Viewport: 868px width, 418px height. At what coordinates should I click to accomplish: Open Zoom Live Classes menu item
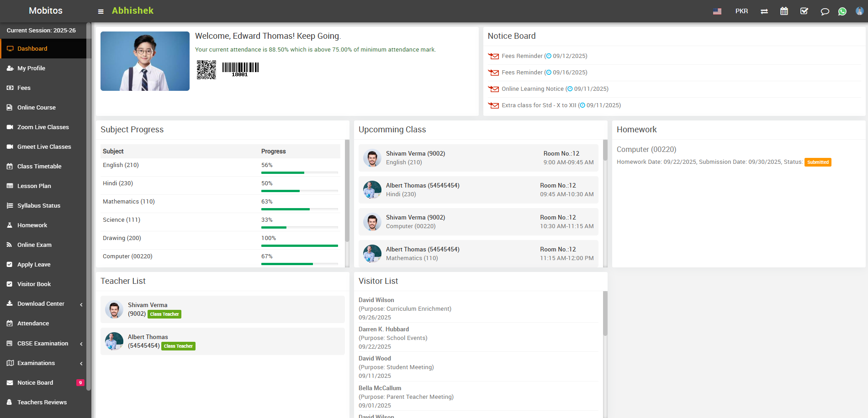point(43,127)
